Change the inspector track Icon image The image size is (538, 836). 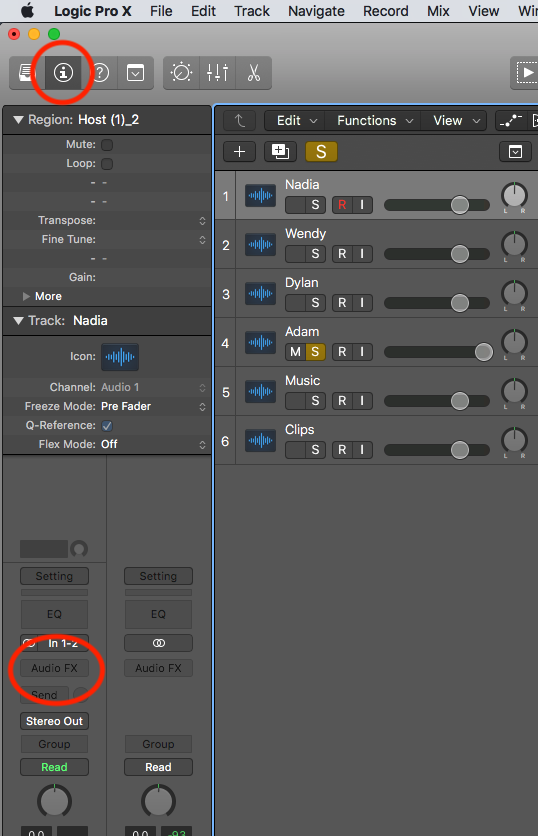[x=120, y=357]
